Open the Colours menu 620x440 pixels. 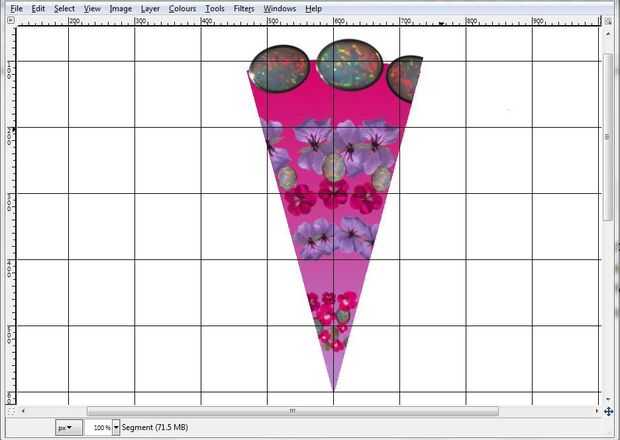point(182,8)
